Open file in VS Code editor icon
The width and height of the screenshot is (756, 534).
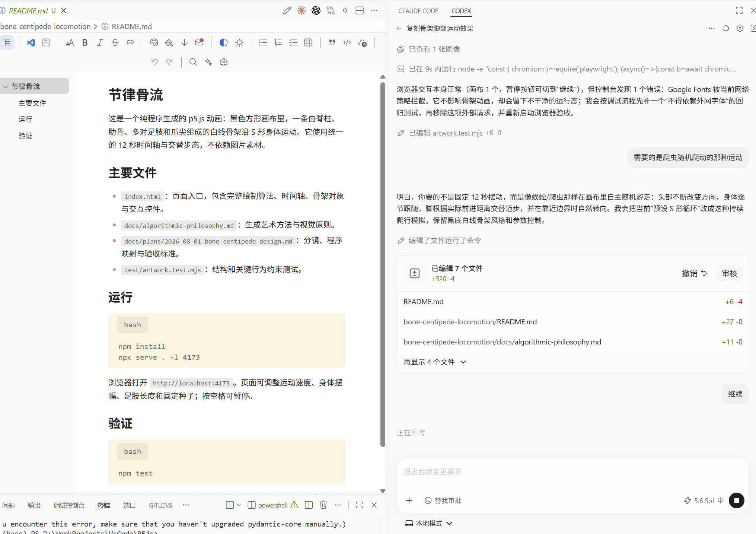click(x=31, y=42)
